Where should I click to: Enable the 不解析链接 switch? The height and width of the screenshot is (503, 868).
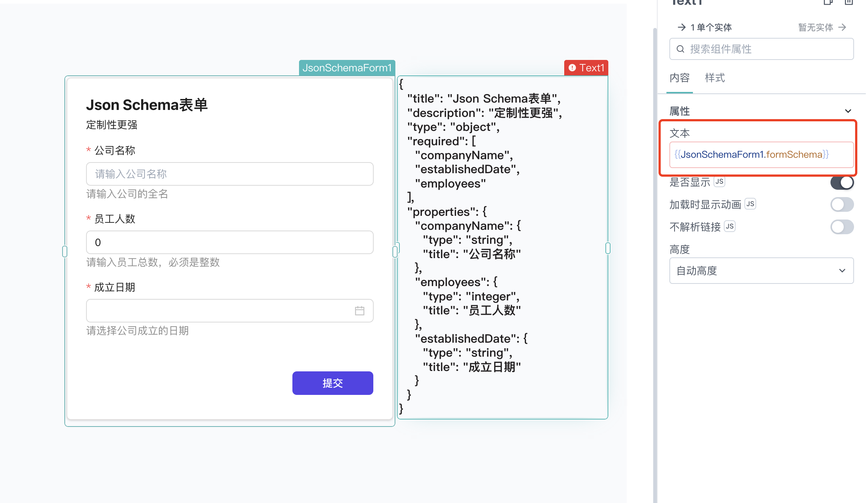842,227
